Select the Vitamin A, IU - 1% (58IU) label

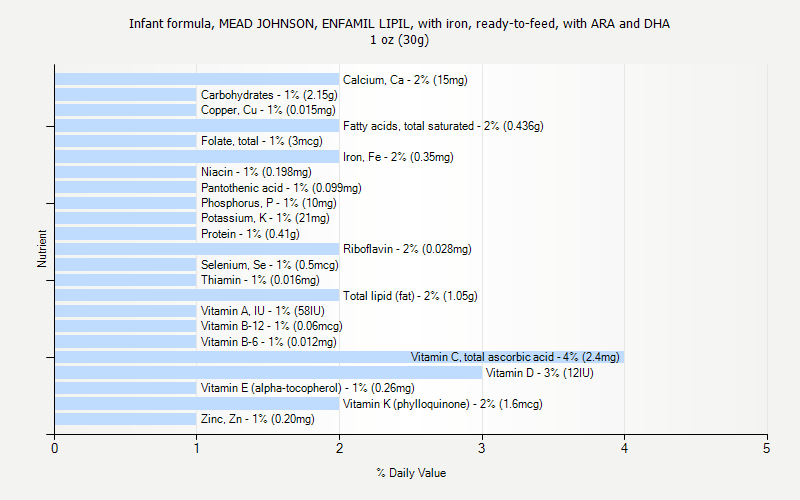(263, 311)
